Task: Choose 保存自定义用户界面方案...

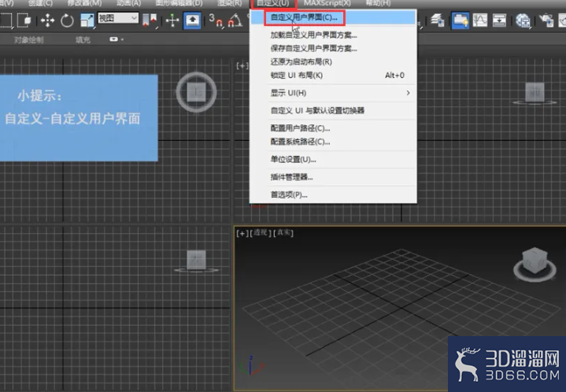Action: point(333,48)
